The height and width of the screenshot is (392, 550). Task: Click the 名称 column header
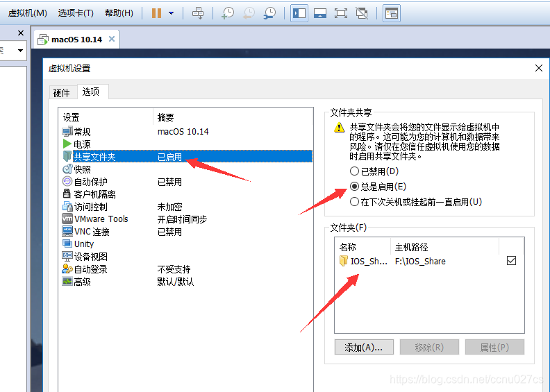362,247
